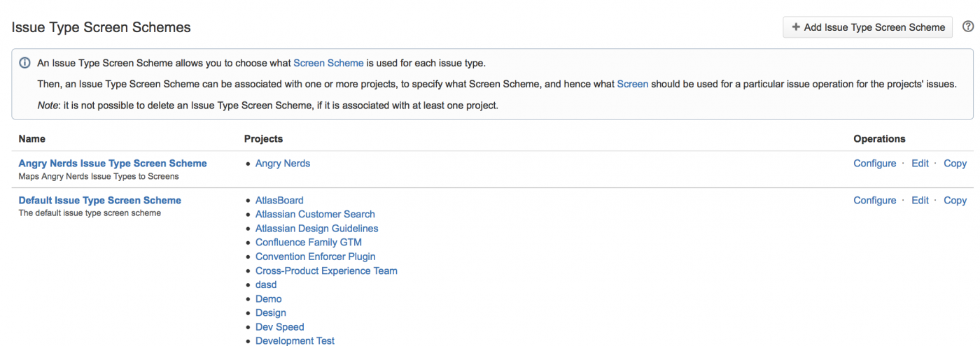The image size is (980, 346).
Task: Copy the Angry Nerds scheme
Action: (955, 164)
